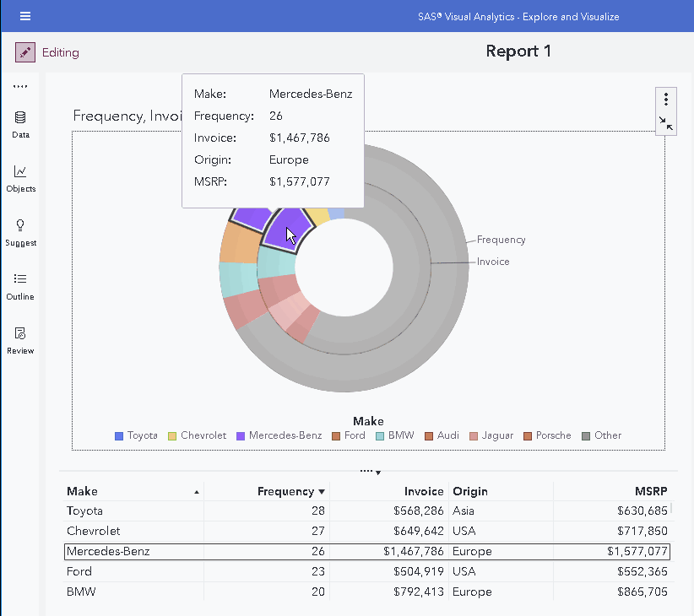Collapse the details table using the splitter handle
This screenshot has height=616, width=694.
(x=370, y=471)
